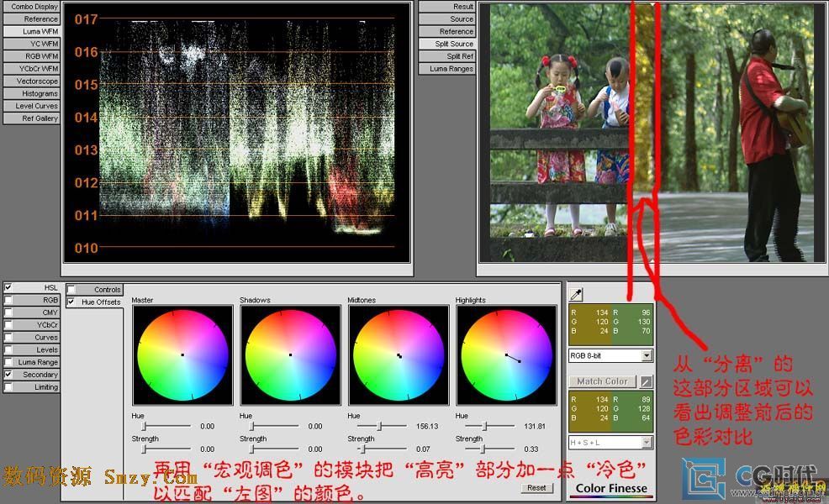Screen dimensions: 829x504
Task: Click the Luma waveform monitor display
Action: [x=237, y=133]
